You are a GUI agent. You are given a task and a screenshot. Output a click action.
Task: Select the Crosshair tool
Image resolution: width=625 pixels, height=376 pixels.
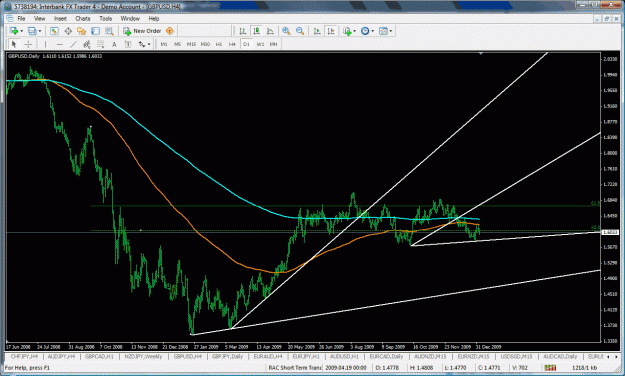coord(28,44)
